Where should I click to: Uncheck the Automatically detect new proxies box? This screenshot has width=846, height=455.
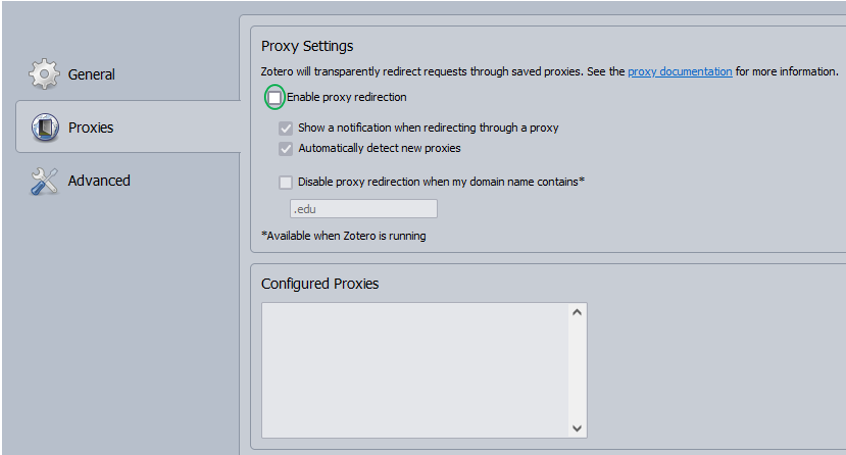tap(286, 148)
